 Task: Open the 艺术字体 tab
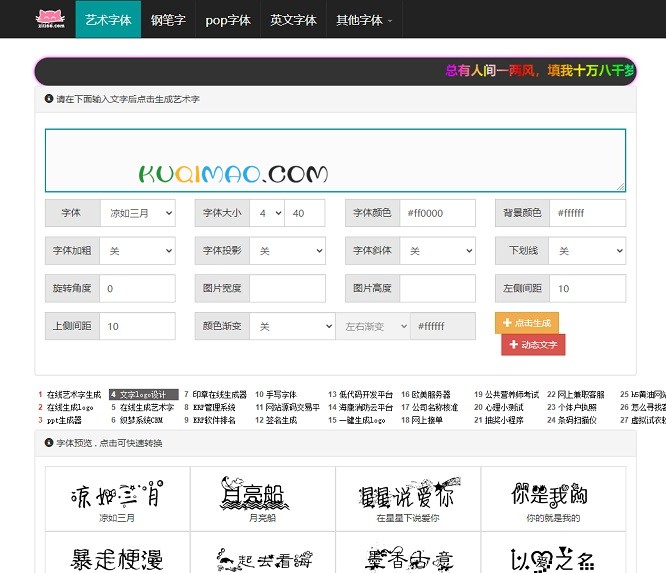tap(108, 20)
